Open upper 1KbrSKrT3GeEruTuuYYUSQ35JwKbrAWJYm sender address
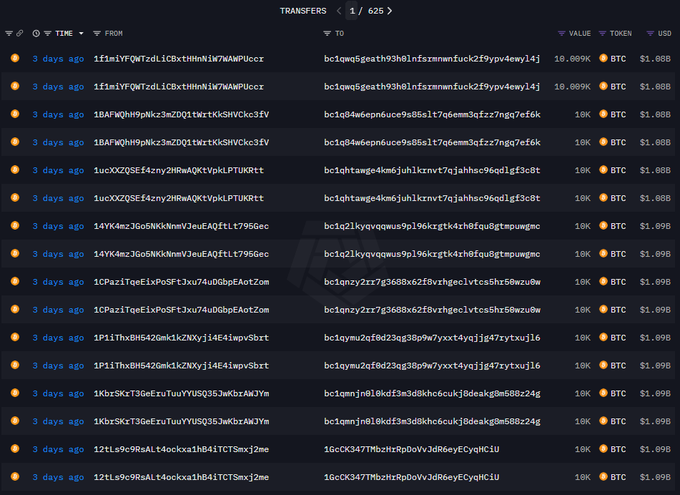Viewport: 680px width, 495px height. pyautogui.click(x=181, y=393)
